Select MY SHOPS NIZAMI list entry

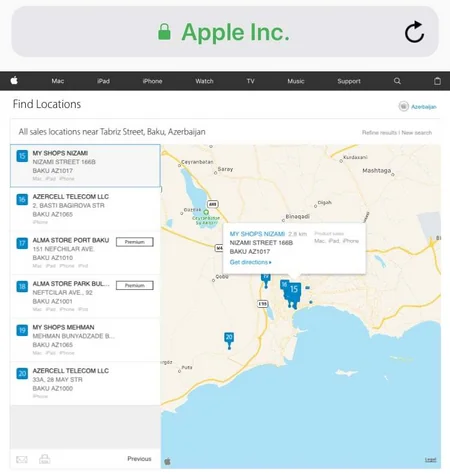tap(85, 166)
